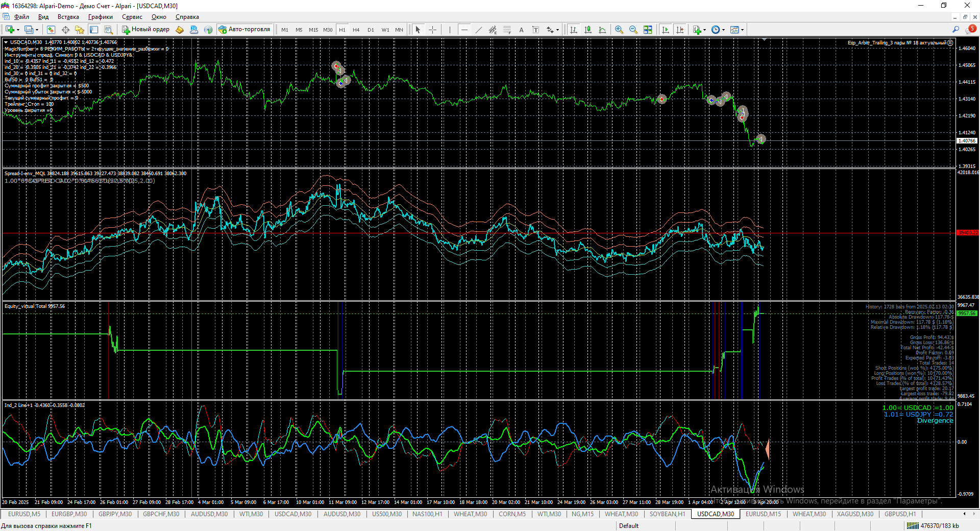This screenshot has width=980, height=531.
Task: Expand the periods dropdown arrow
Action: [723, 30]
